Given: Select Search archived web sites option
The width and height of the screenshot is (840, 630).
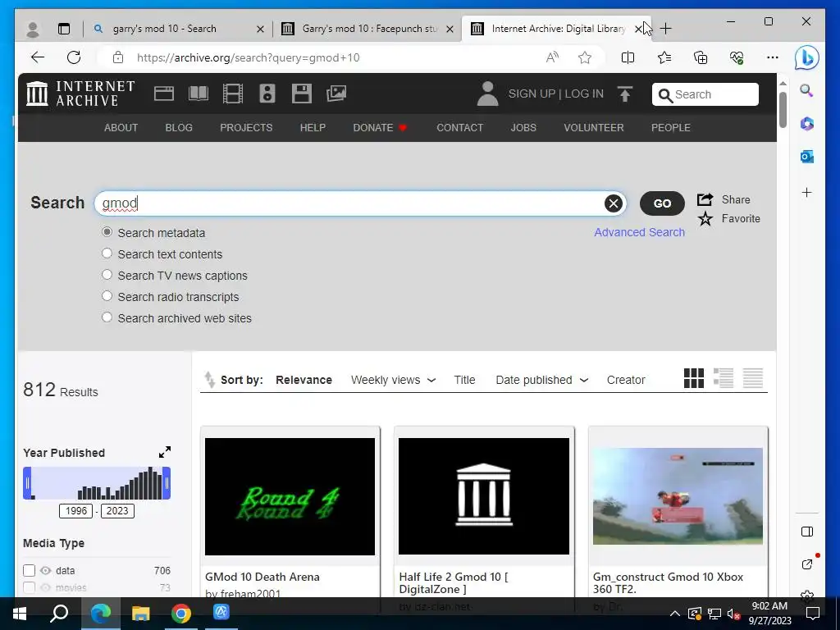Looking at the screenshot, I should pyautogui.click(x=107, y=317).
